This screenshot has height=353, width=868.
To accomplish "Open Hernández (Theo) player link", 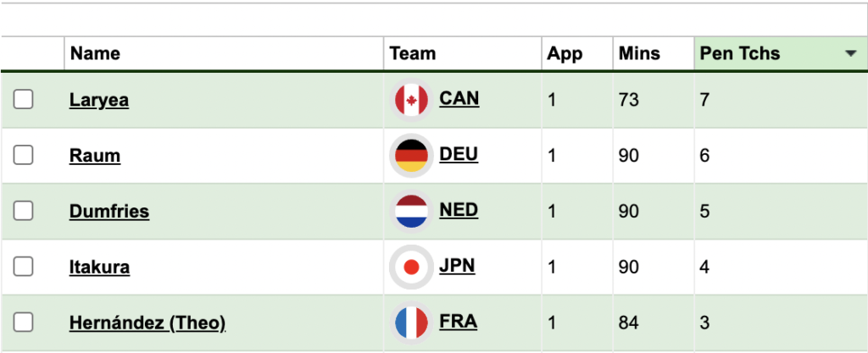I will (x=147, y=323).
